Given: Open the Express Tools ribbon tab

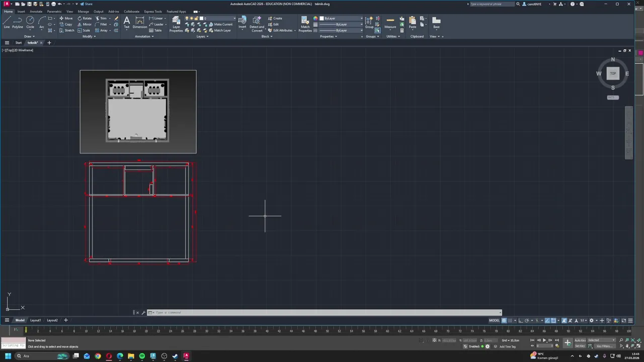Looking at the screenshot, I should (153, 12).
